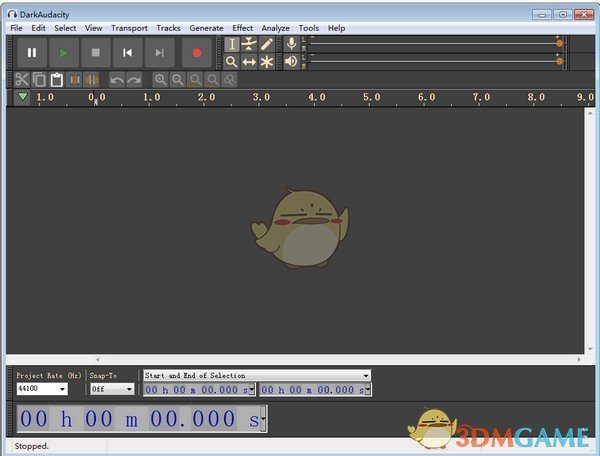The height and width of the screenshot is (456, 600).
Task: Adjust the recording level slider knob
Action: (x=559, y=43)
